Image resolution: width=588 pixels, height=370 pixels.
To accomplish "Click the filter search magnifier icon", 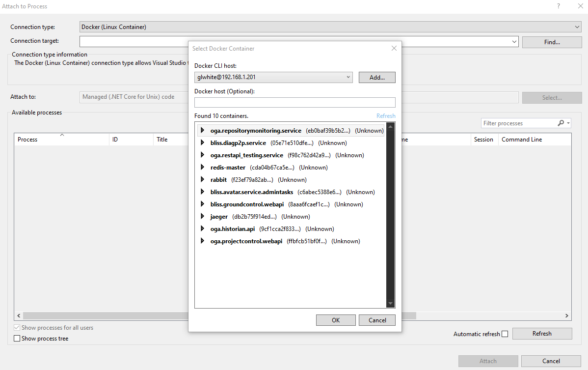I will coord(561,123).
